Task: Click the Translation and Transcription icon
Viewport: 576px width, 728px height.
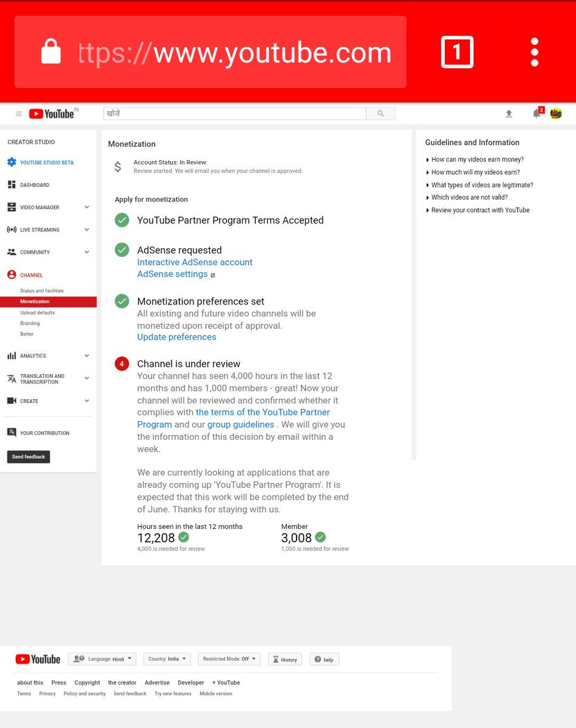Action: (12, 379)
